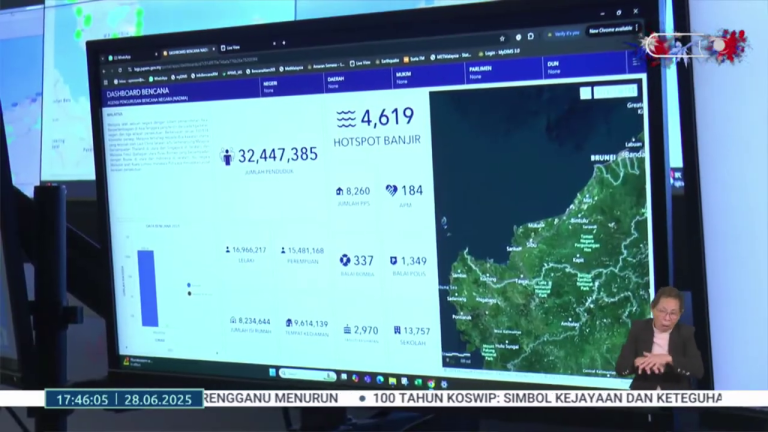Click the Jumlah PPS house icon
The image size is (768, 432).
(x=340, y=191)
